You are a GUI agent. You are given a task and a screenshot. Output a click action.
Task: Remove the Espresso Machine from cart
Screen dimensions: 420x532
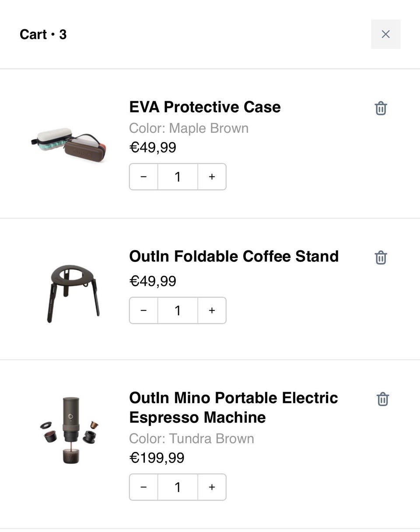click(382, 399)
